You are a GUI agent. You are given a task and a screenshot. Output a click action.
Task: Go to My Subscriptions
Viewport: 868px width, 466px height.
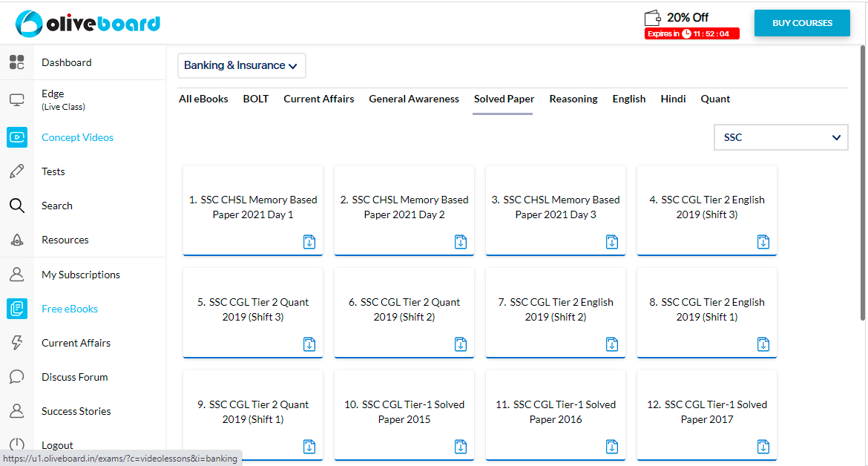point(81,275)
